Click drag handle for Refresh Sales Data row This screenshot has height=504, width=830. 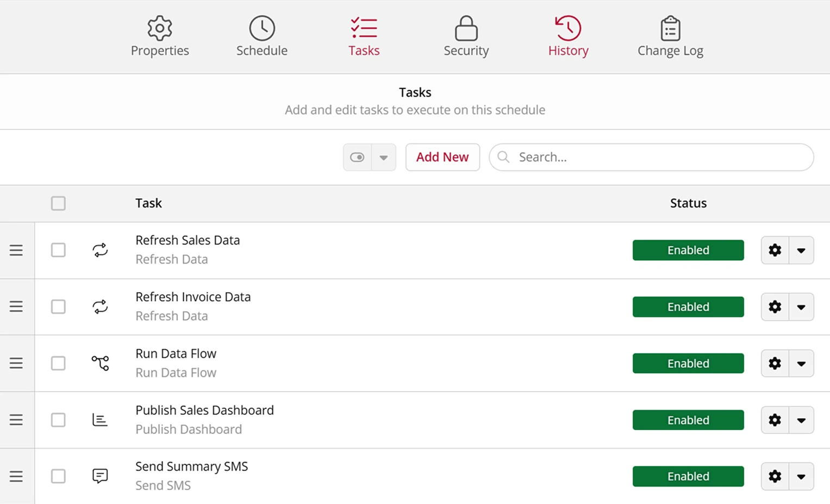coord(16,250)
